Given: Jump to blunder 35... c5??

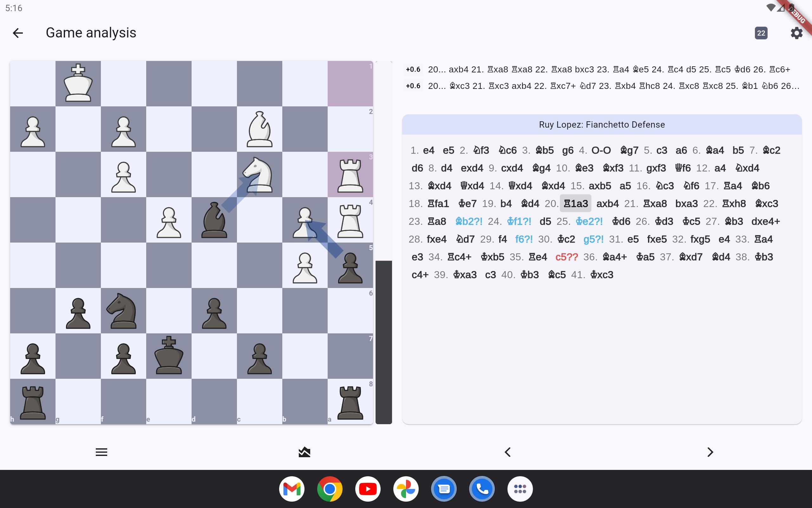Looking at the screenshot, I should [567, 257].
